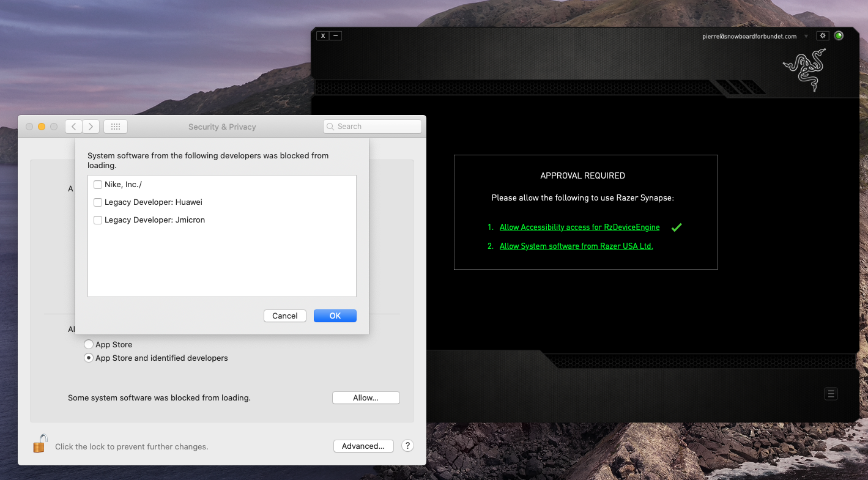Go forward using the right chevron button
The width and height of the screenshot is (868, 480).
(91, 127)
